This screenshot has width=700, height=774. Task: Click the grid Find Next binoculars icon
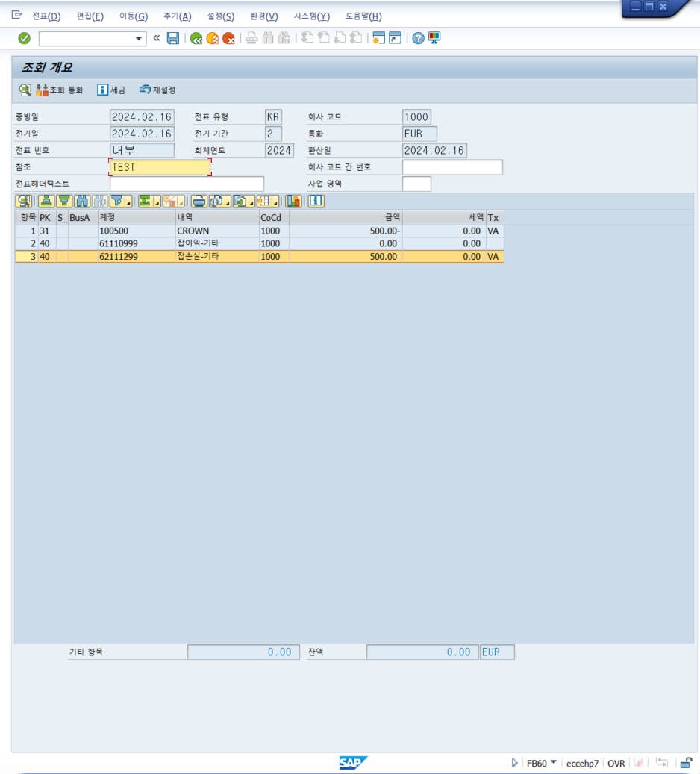click(100, 201)
